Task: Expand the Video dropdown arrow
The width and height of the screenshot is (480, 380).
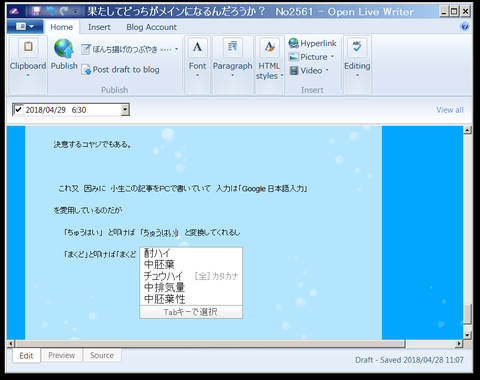Action: (x=327, y=70)
